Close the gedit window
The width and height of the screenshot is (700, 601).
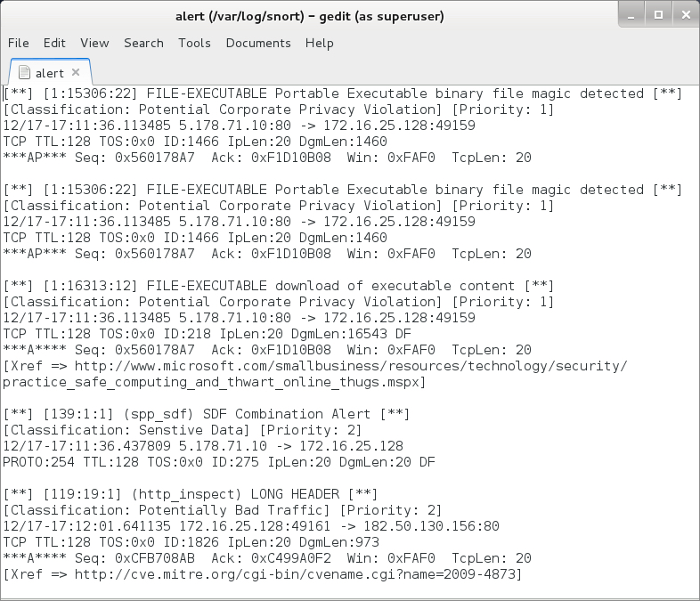click(x=686, y=15)
